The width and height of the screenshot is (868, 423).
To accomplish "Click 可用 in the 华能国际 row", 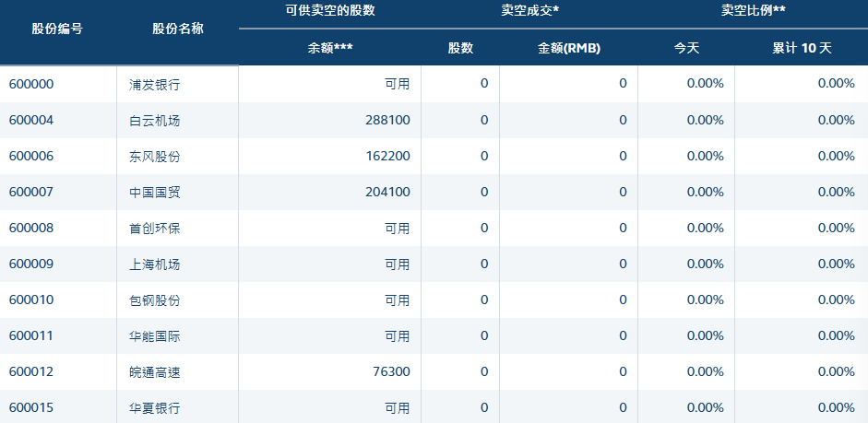I will click(x=398, y=335).
